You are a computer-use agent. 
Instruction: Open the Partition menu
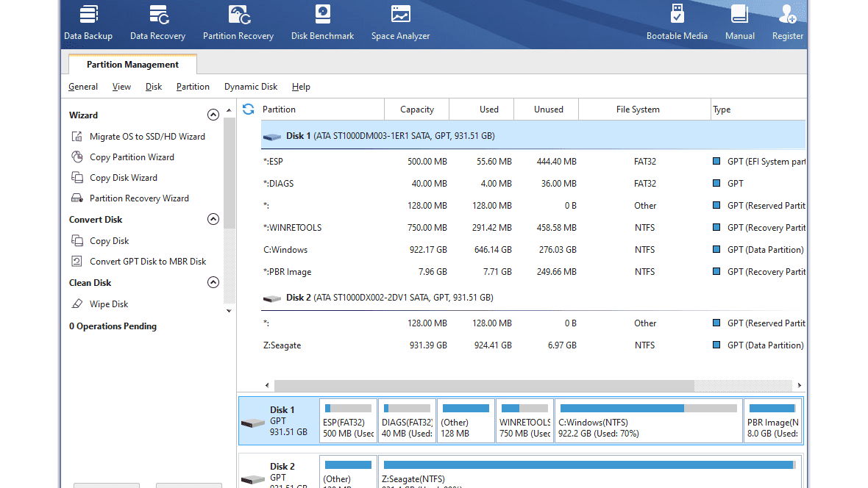pyautogui.click(x=193, y=87)
